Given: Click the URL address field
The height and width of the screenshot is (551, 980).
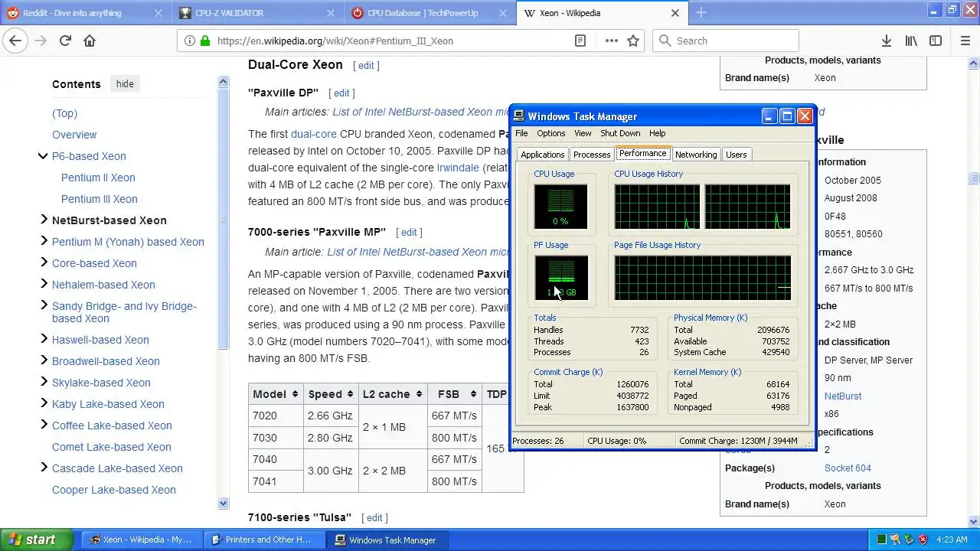Looking at the screenshot, I should click(394, 41).
